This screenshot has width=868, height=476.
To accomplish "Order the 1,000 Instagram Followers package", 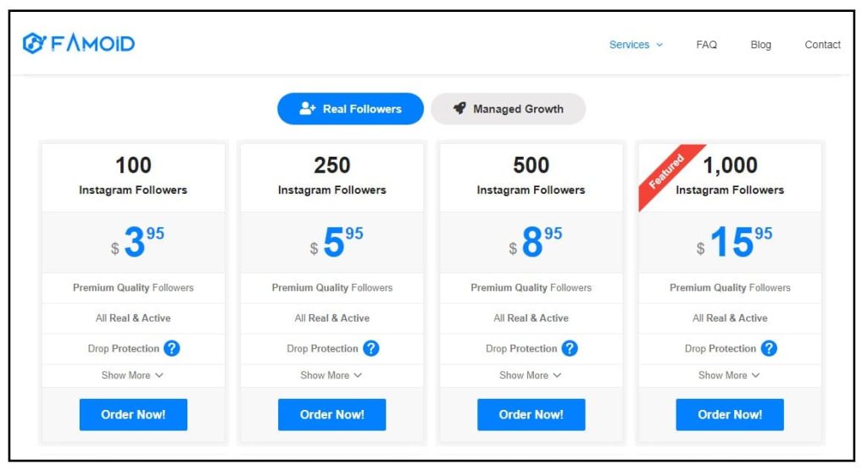I will [730, 415].
